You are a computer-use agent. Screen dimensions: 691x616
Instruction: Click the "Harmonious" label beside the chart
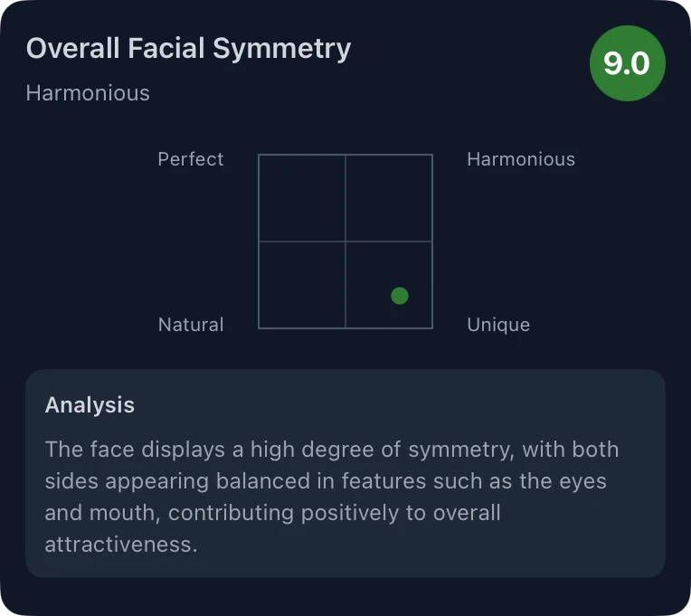tap(521, 159)
